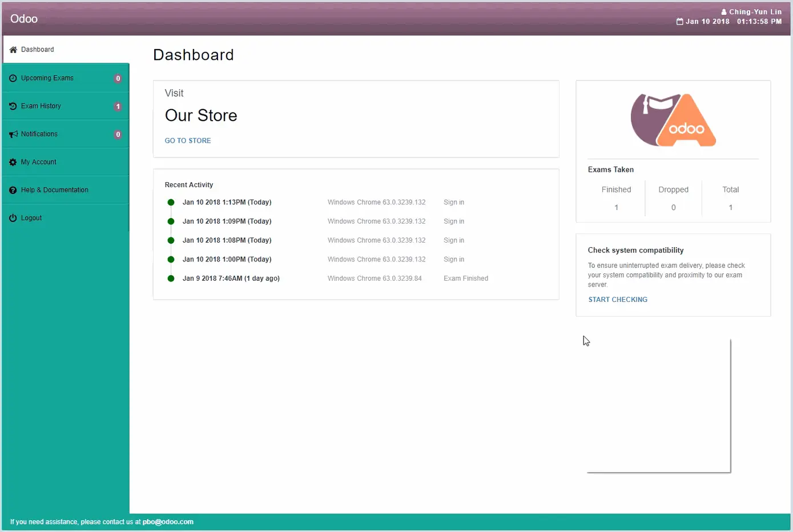This screenshot has height=532, width=793.
Task: Click the Windows Chrome 63.0.3239.84 text
Action: 375,279
